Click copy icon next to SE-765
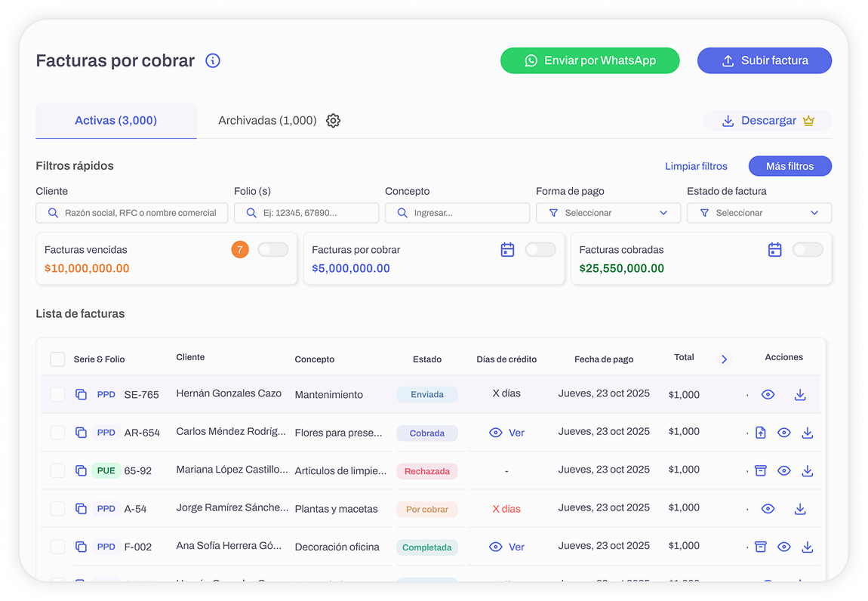 pyautogui.click(x=81, y=395)
